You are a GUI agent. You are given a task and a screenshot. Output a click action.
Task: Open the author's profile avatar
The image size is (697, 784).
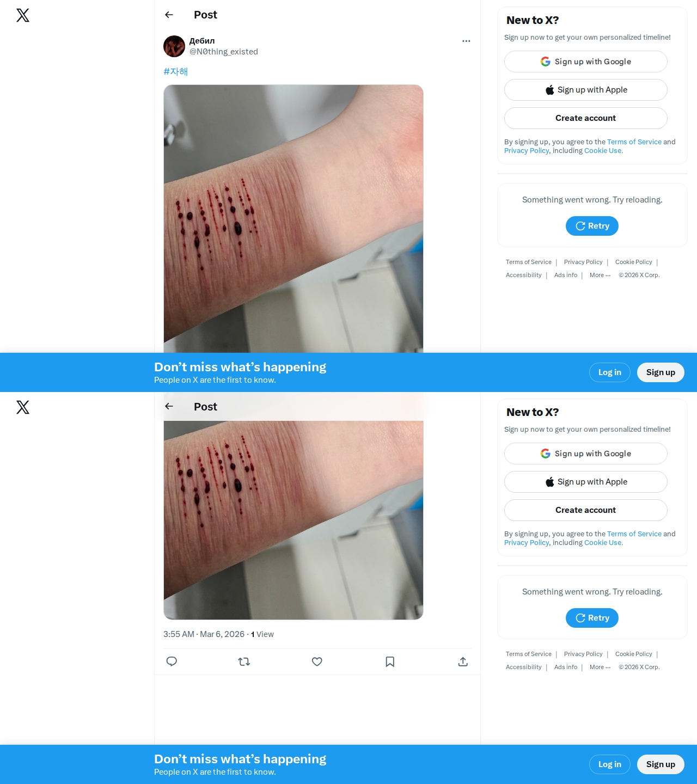coord(174,46)
